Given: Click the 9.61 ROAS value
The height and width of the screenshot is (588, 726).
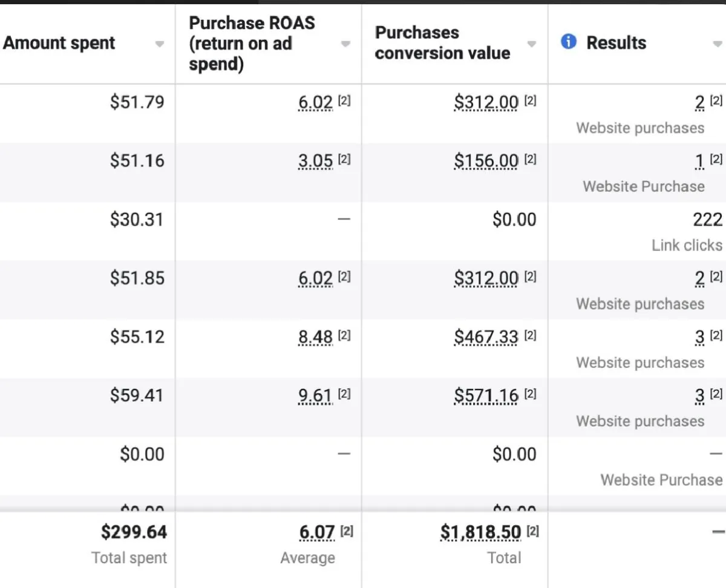Looking at the screenshot, I should pos(315,396).
